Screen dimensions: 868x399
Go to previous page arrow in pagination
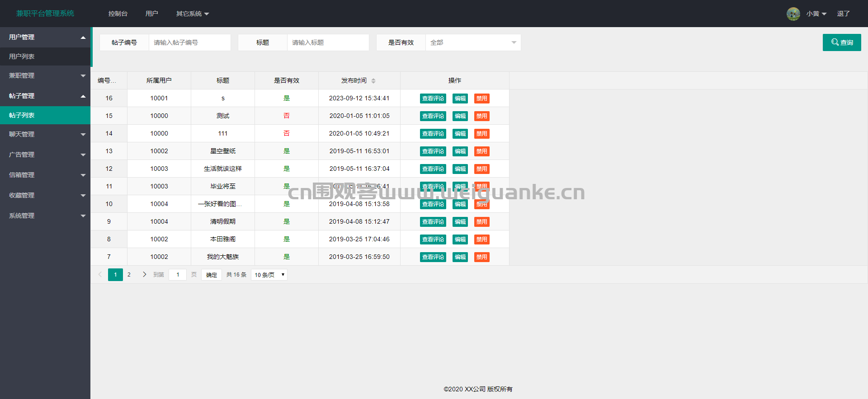tap(100, 274)
